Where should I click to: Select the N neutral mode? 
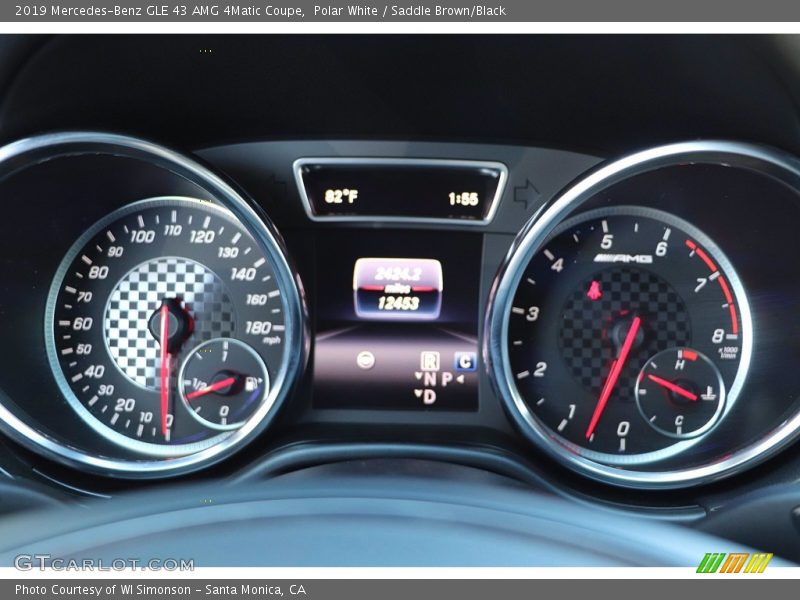coord(430,377)
